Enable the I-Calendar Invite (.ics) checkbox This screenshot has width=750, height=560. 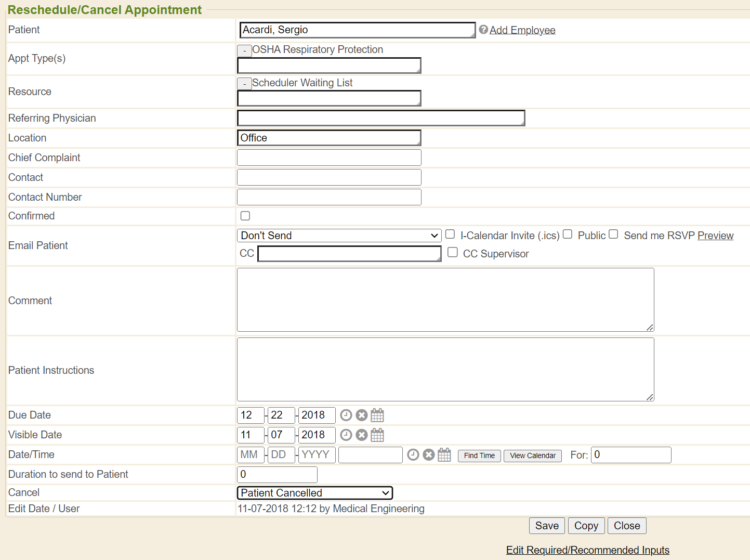click(450, 235)
